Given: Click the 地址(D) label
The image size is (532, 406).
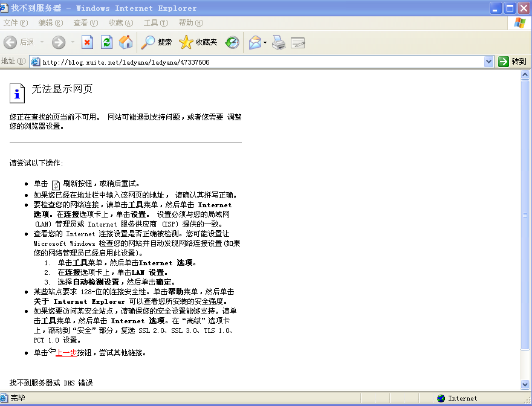Looking at the screenshot, I should click(x=13, y=62).
